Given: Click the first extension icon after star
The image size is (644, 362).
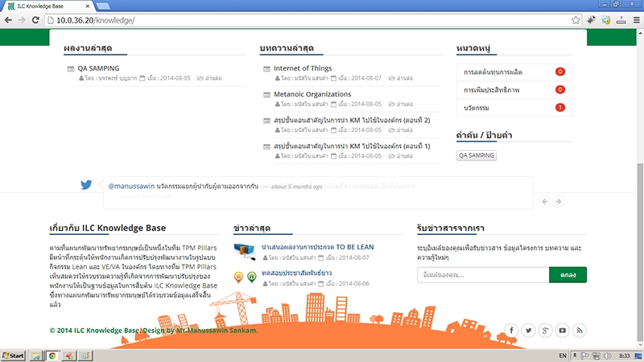Looking at the screenshot, I should pyautogui.click(x=591, y=20).
